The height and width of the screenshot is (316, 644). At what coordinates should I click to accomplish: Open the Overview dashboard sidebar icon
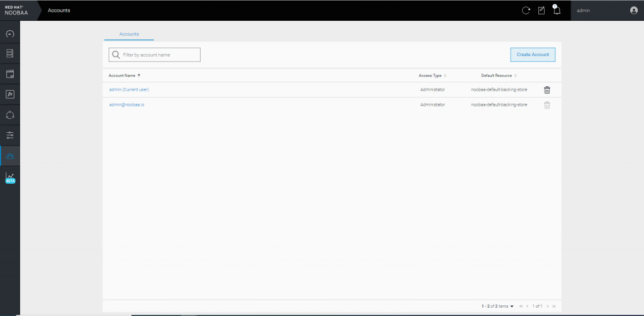click(x=10, y=33)
